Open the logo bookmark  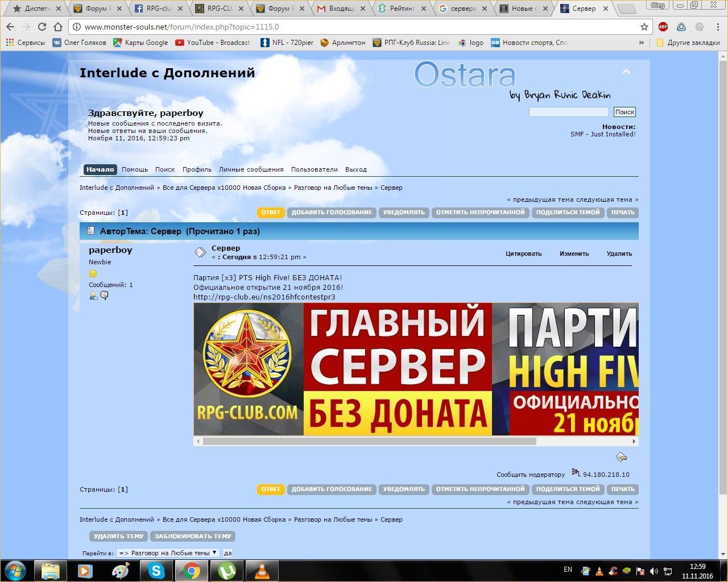[471, 43]
